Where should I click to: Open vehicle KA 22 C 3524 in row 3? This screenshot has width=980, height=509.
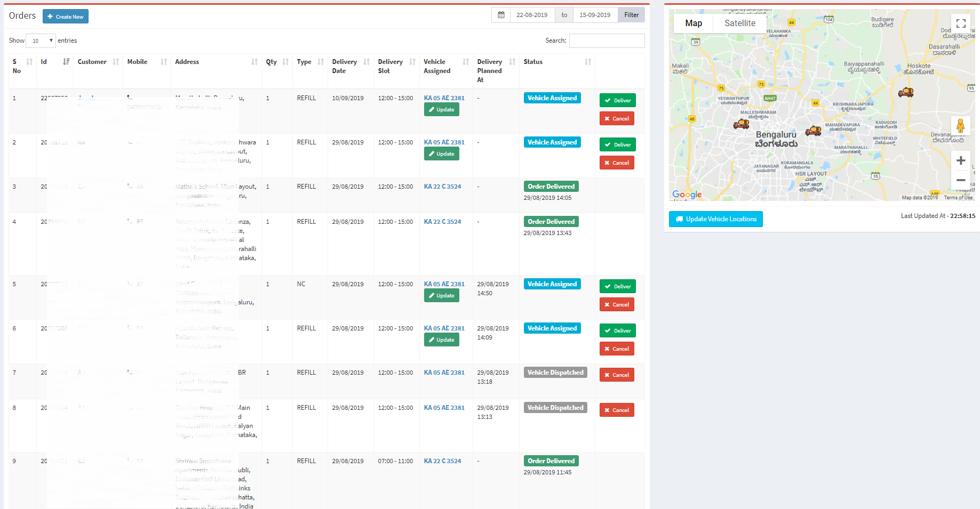pyautogui.click(x=442, y=187)
